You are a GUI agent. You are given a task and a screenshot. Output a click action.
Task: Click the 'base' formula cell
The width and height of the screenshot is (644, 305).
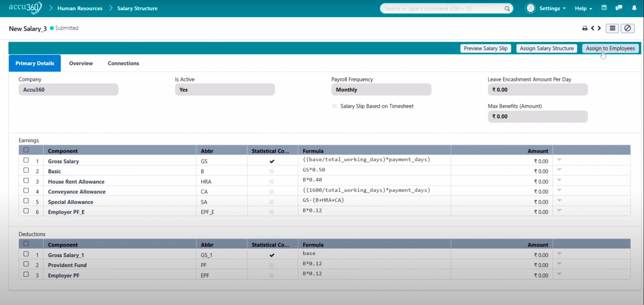[x=374, y=254]
